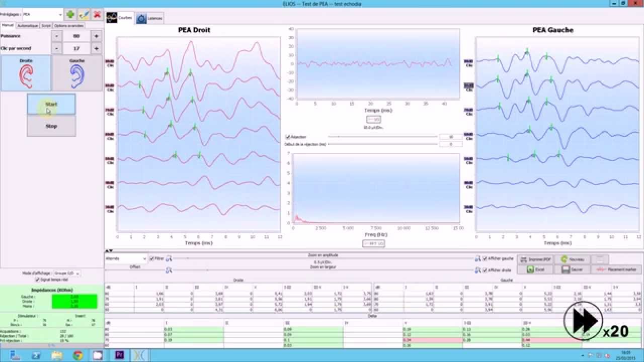The height and width of the screenshot is (362, 644).
Task: Click the Réjection slider track
Action: click(x=382, y=137)
